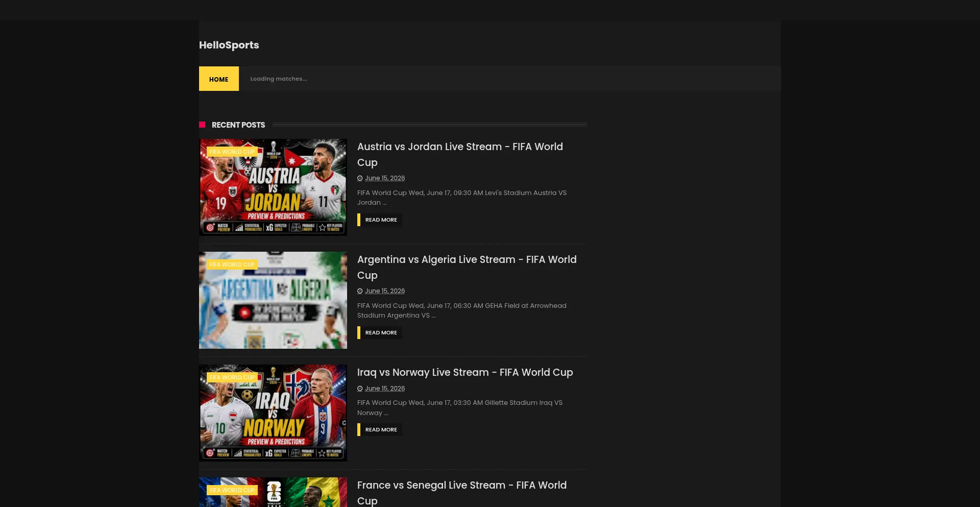Click the excerpt mentioning GEHA Field at Arrowhead
980x507 pixels.
point(462,310)
